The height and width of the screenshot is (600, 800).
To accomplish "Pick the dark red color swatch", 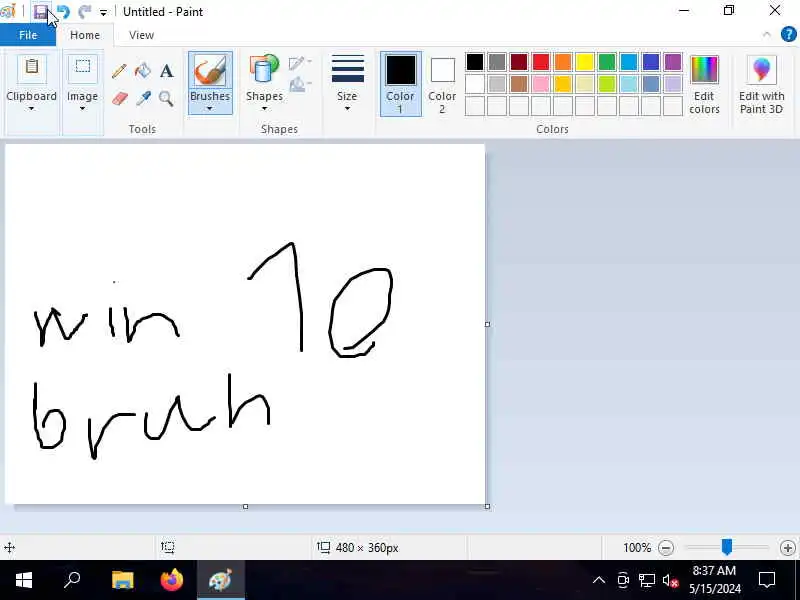I will (x=518, y=62).
